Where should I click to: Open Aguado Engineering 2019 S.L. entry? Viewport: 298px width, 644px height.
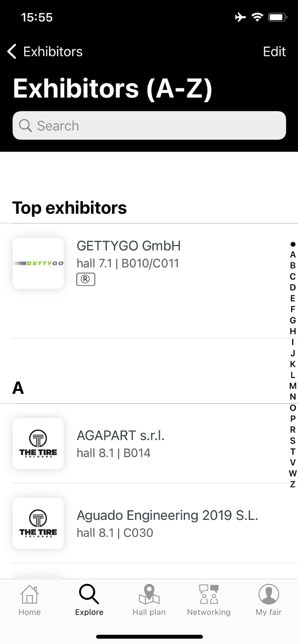(x=167, y=523)
